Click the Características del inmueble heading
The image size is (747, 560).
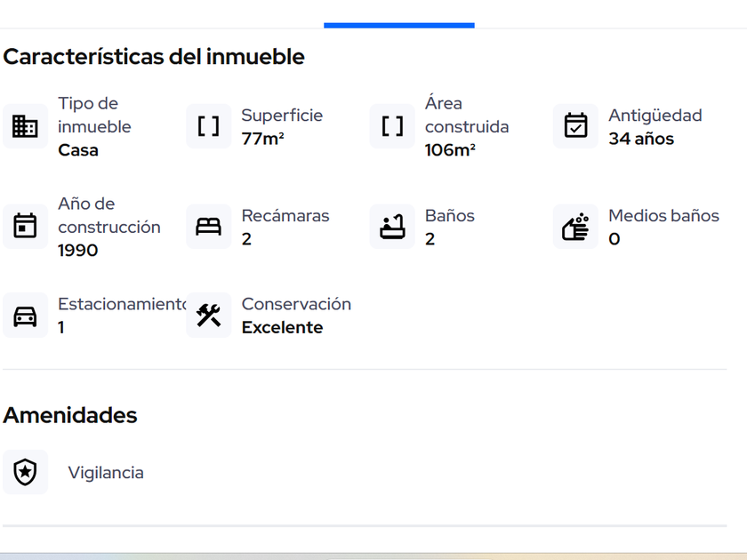pyautogui.click(x=154, y=57)
